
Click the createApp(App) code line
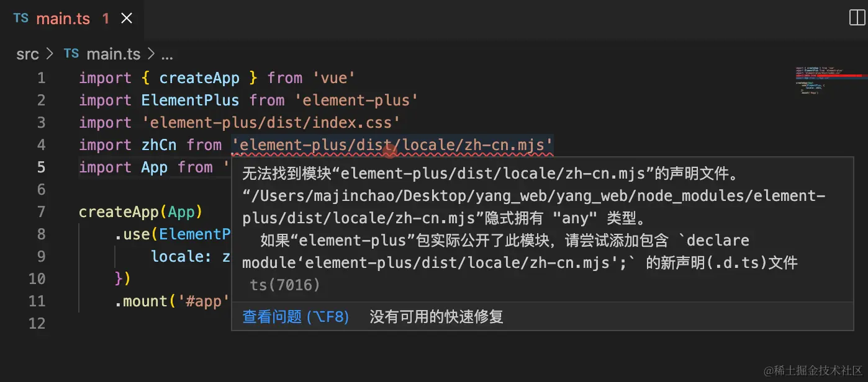pyautogui.click(x=141, y=212)
